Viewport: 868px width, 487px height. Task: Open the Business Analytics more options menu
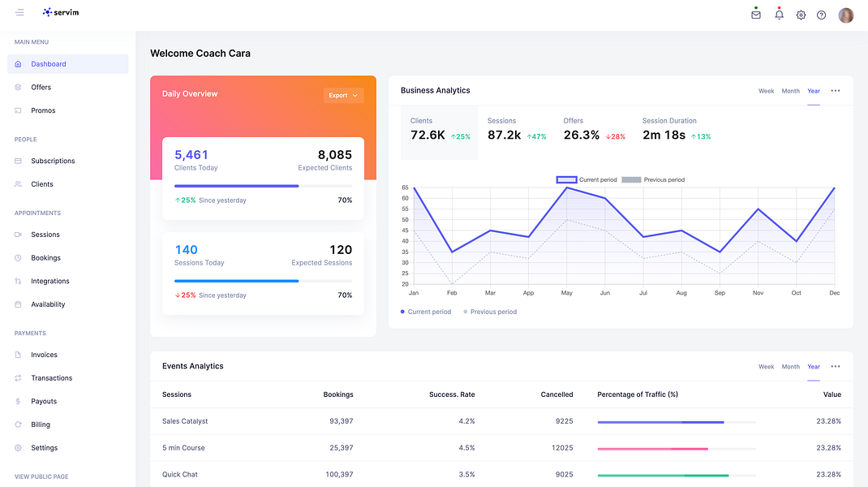(836, 90)
